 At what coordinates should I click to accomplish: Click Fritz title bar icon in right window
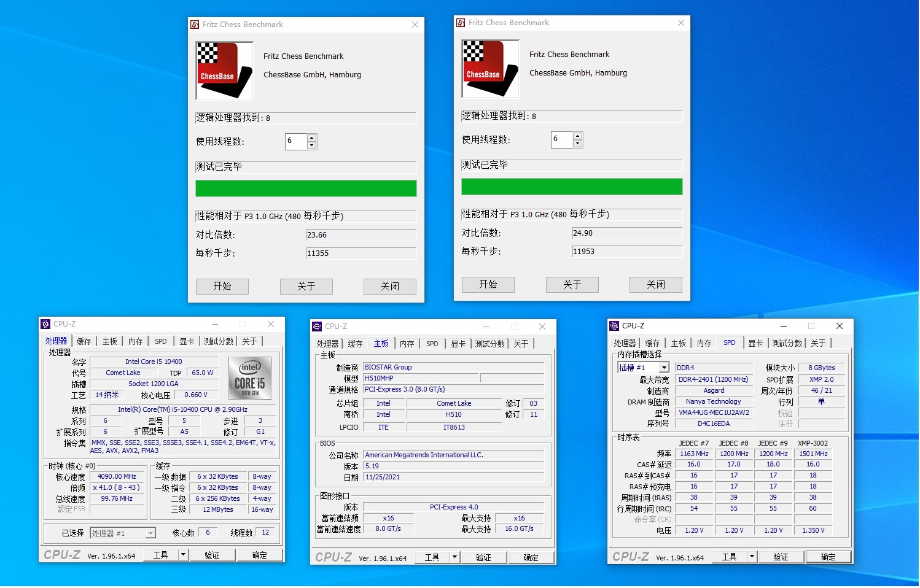(461, 23)
